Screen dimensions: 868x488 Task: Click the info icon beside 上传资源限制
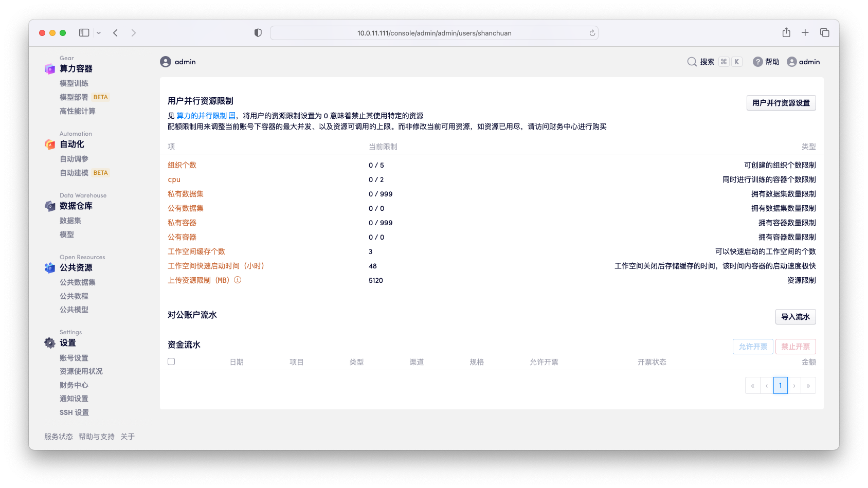tap(238, 280)
